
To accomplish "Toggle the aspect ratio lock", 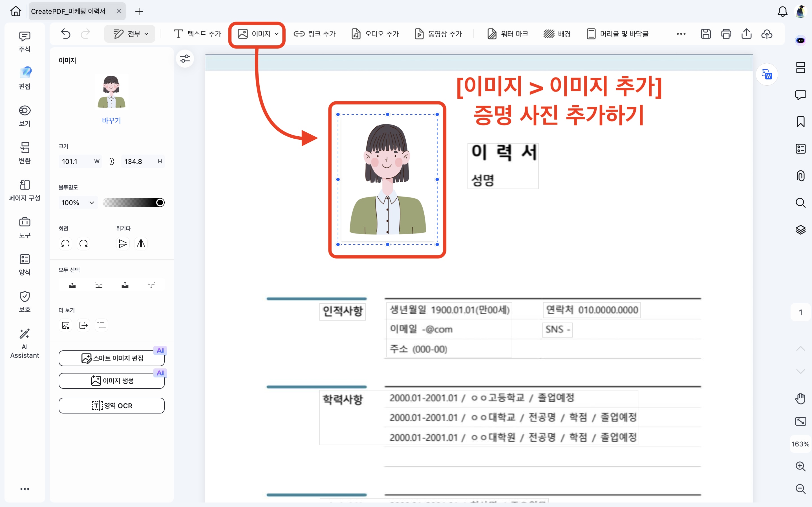I will pyautogui.click(x=112, y=162).
